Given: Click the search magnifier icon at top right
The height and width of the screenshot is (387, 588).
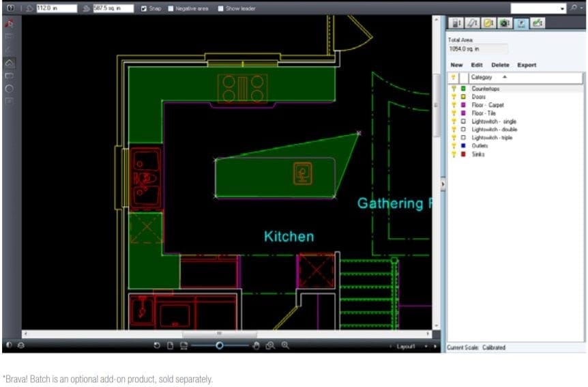Looking at the screenshot, I should pyautogui.click(x=574, y=8).
